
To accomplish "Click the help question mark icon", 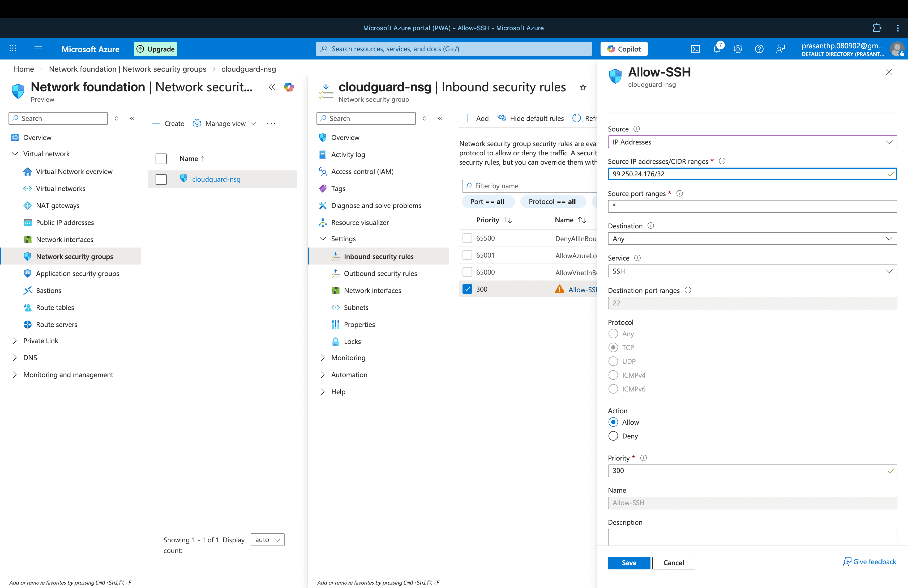I will pos(759,49).
